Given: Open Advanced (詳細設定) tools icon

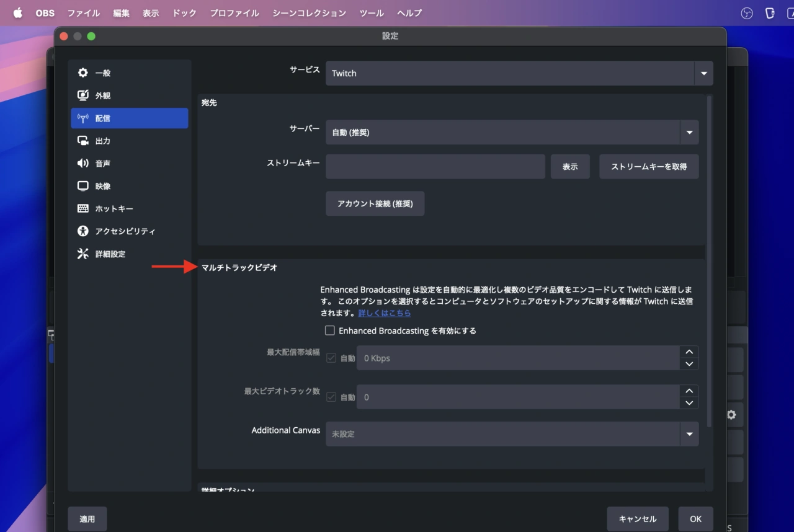Looking at the screenshot, I should 83,254.
